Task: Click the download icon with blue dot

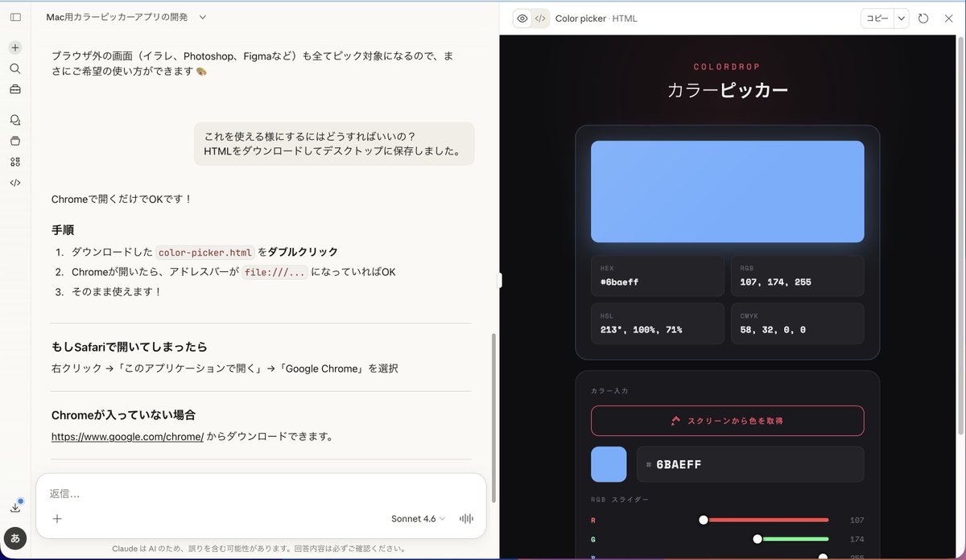Action: tap(15, 507)
